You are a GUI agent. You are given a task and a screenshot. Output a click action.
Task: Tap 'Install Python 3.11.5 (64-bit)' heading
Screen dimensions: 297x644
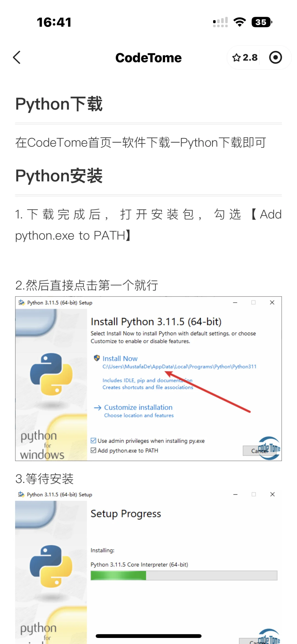coord(156,322)
